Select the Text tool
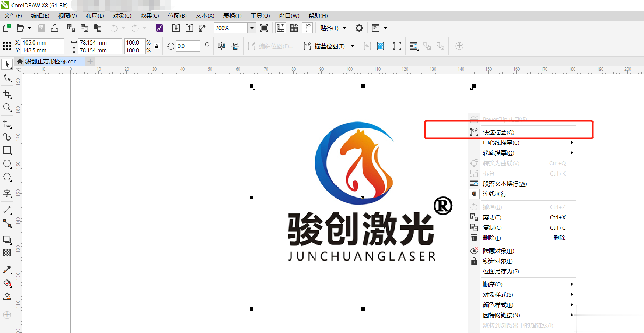This screenshot has height=333, width=644. click(7, 194)
